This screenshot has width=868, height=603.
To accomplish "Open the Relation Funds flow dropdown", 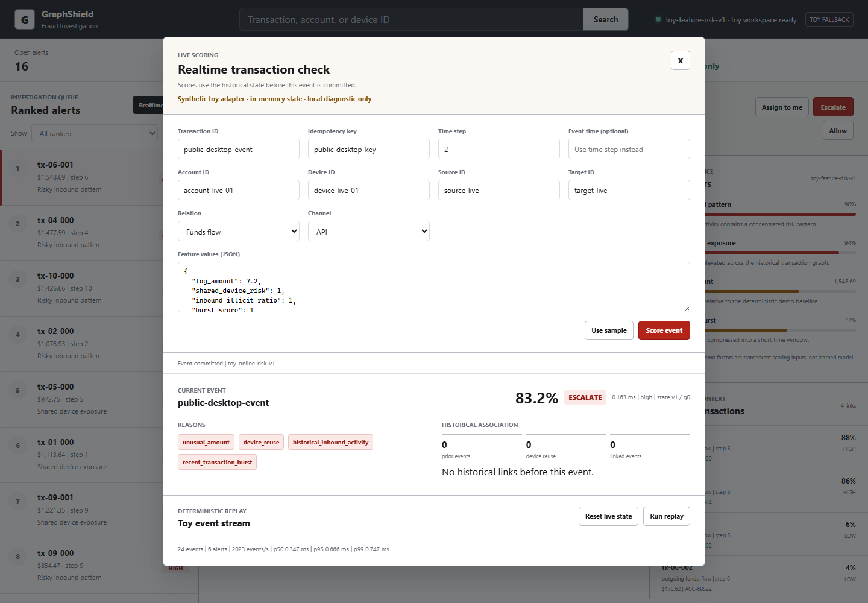I will point(239,231).
